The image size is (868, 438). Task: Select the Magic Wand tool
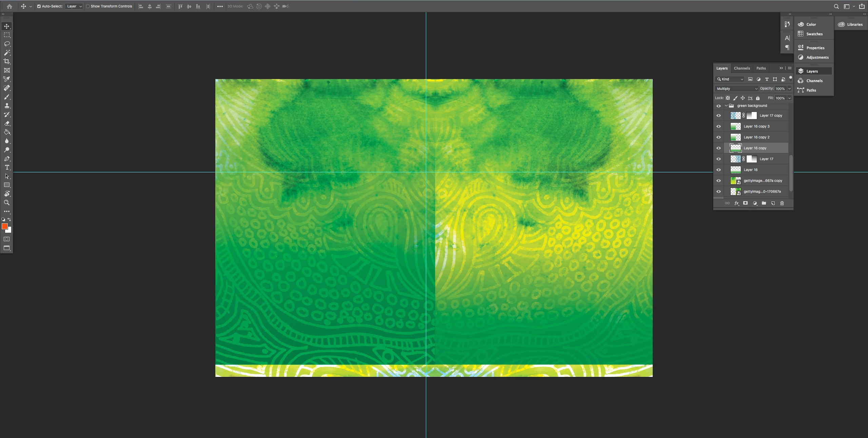pos(7,53)
